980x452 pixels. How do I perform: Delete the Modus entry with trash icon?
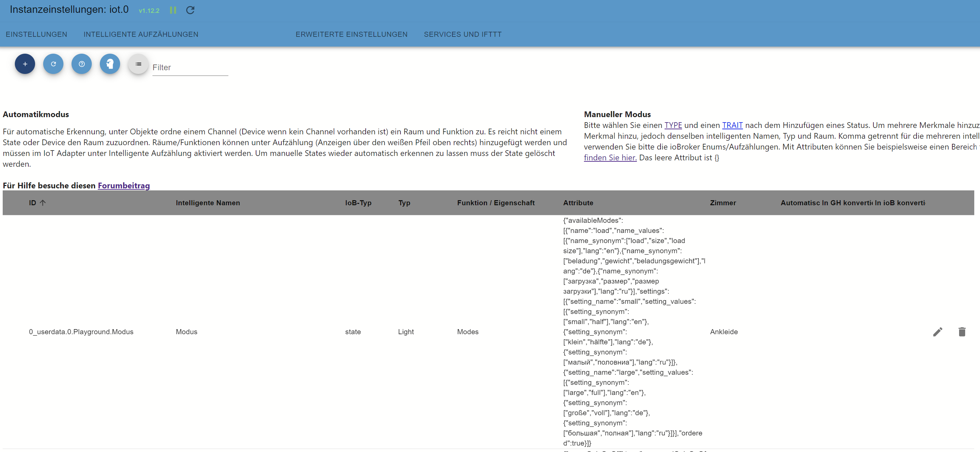pos(962,332)
